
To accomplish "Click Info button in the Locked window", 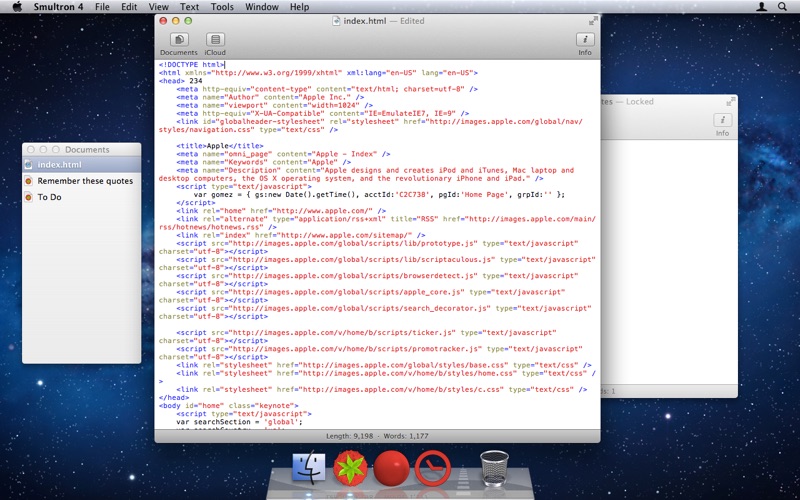I will click(722, 125).
